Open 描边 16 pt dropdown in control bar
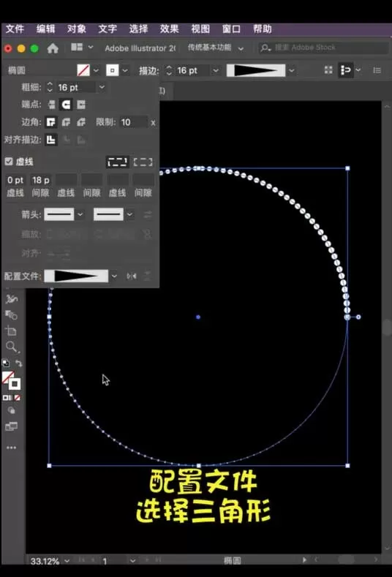The width and height of the screenshot is (392, 577). pyautogui.click(x=216, y=70)
